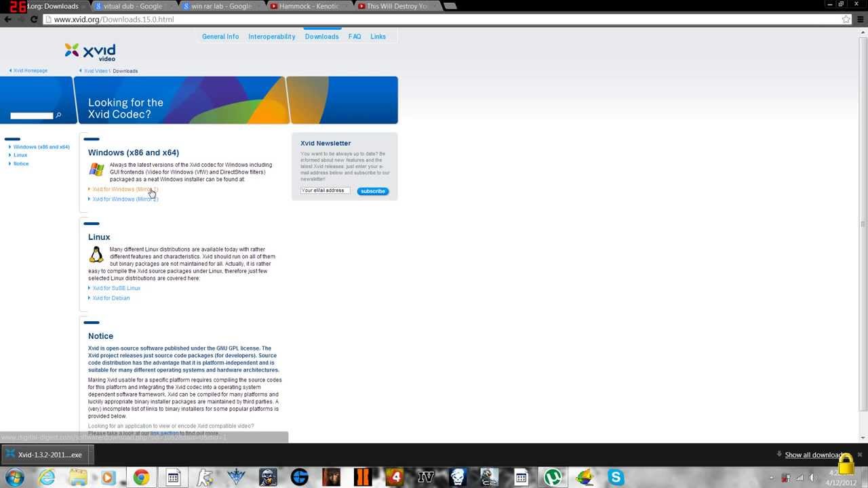868x488 pixels.
Task: Launch Internet Explorer from the taskbar
Action: pos(47,477)
